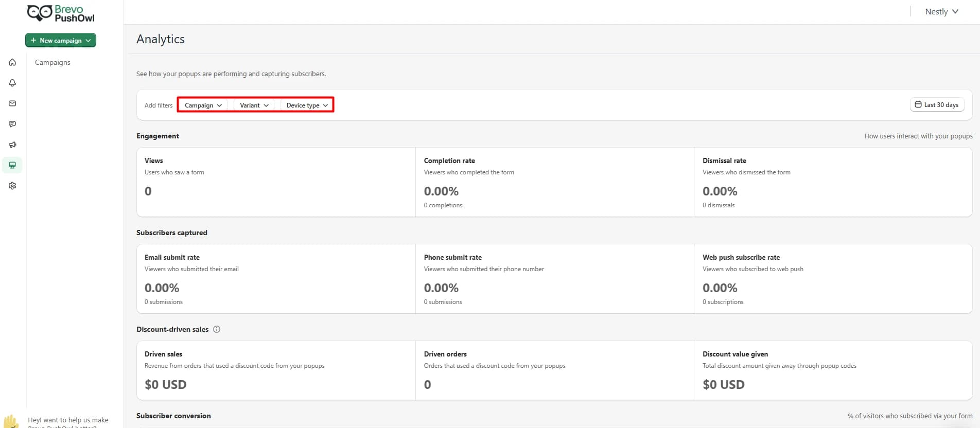Open the settings gear sidebar icon

(12, 186)
